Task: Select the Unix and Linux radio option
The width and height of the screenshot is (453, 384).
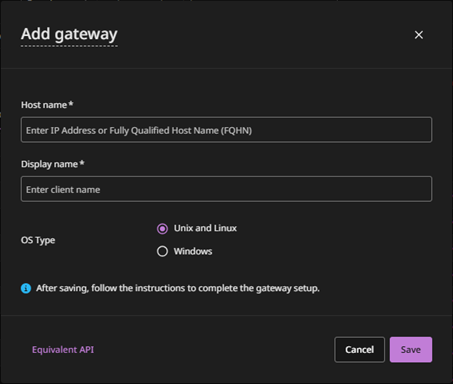Action: [162, 229]
